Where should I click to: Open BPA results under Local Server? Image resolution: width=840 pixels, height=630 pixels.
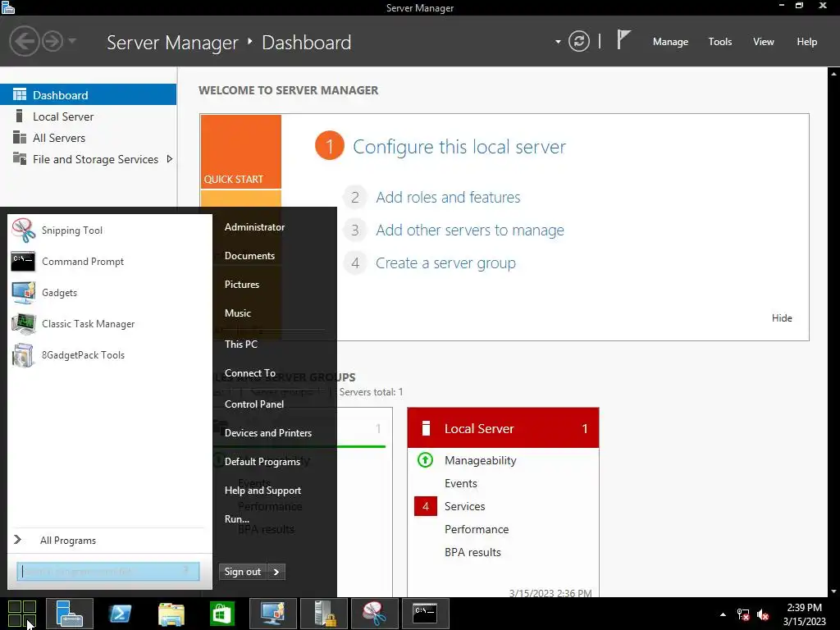472,552
